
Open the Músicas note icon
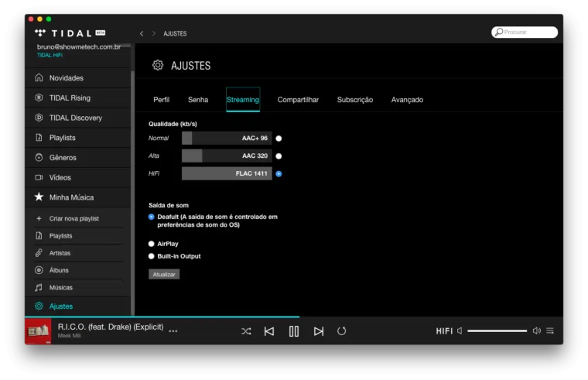pyautogui.click(x=39, y=287)
